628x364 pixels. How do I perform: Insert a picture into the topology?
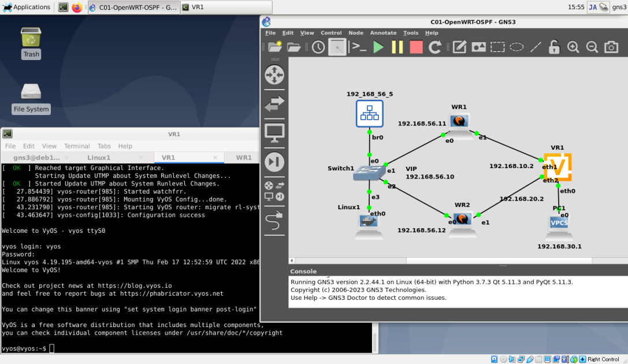(478, 47)
